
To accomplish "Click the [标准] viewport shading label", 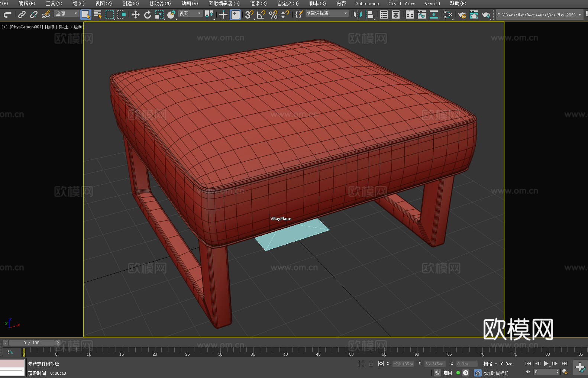I will pos(51,27).
